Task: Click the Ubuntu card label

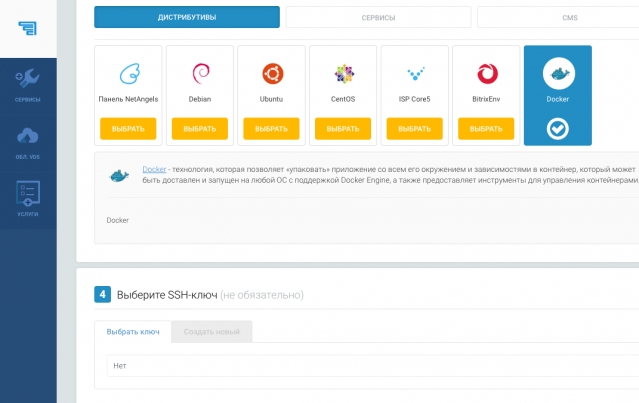Action: 271,99
